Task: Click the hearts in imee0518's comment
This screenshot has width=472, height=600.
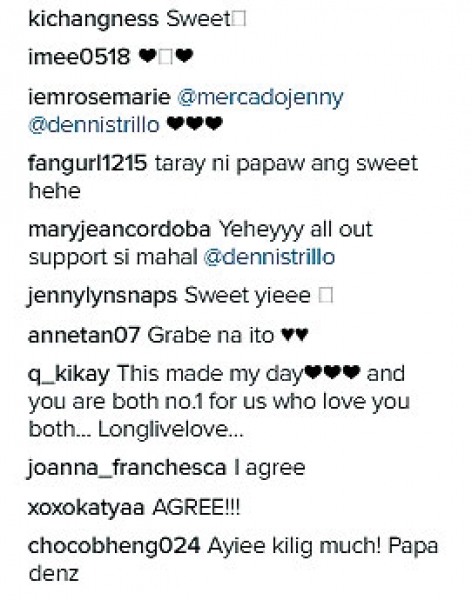Action: tap(165, 57)
